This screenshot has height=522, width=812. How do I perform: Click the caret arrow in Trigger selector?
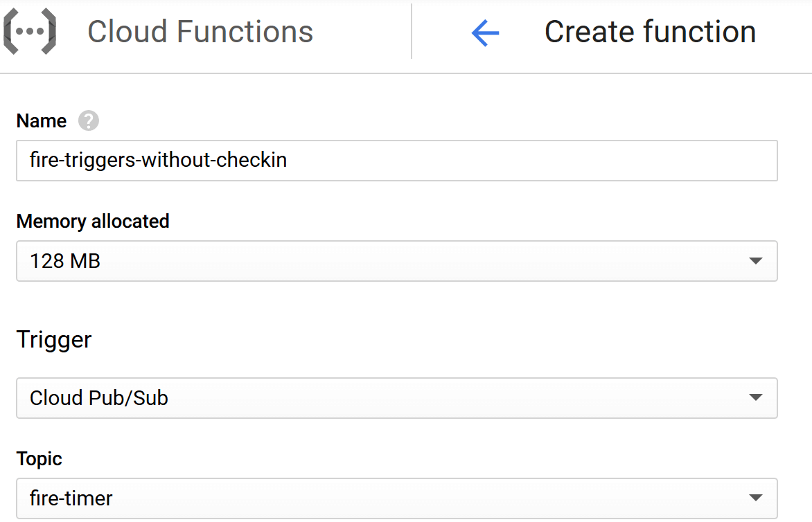756,398
